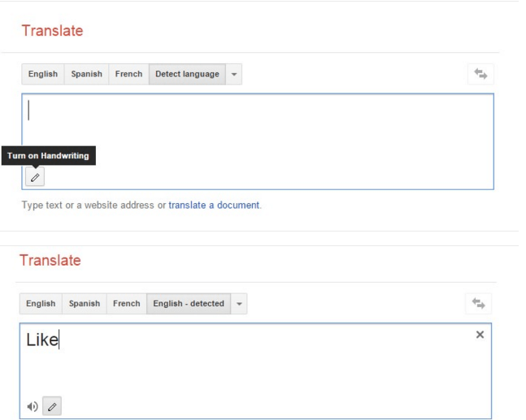Select French in upper language bar
The image size is (526, 420).
coord(128,74)
